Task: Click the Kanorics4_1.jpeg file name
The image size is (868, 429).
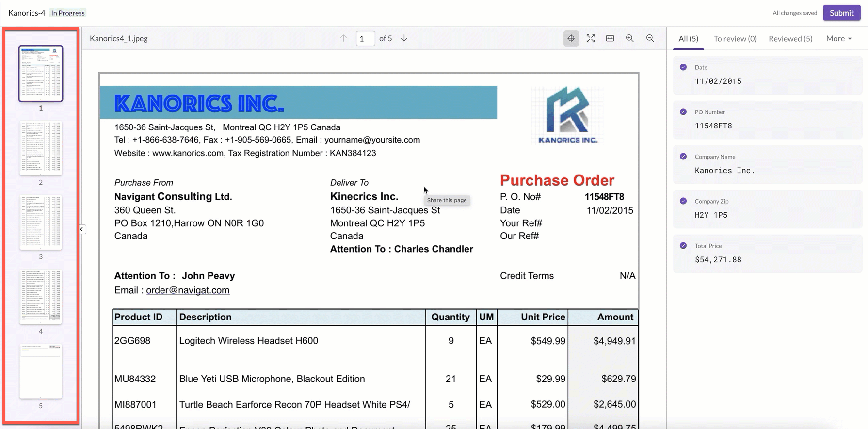Action: click(x=119, y=38)
